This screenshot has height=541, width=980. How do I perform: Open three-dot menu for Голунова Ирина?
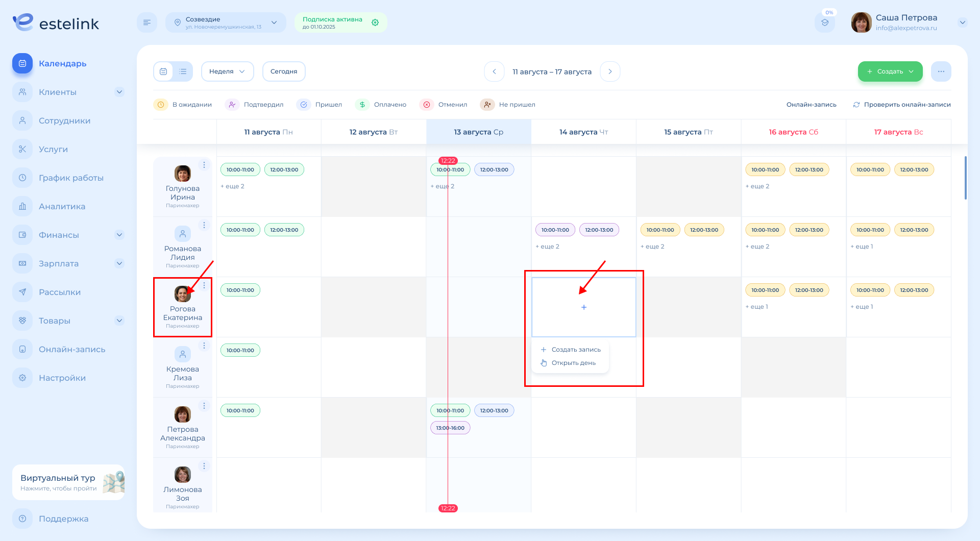(x=204, y=165)
